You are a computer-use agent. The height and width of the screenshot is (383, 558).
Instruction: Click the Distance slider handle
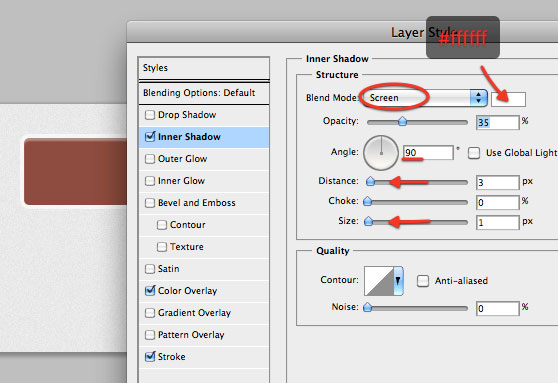coord(370,181)
